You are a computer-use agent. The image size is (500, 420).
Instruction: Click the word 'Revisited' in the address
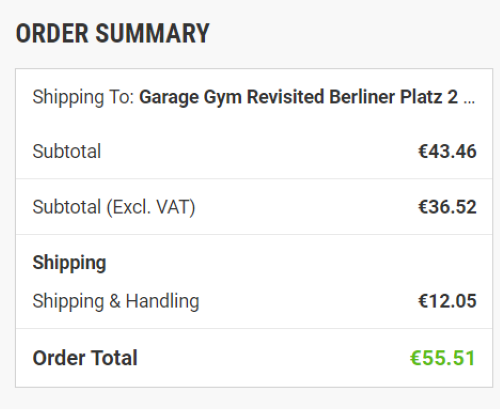pyautogui.click(x=286, y=97)
